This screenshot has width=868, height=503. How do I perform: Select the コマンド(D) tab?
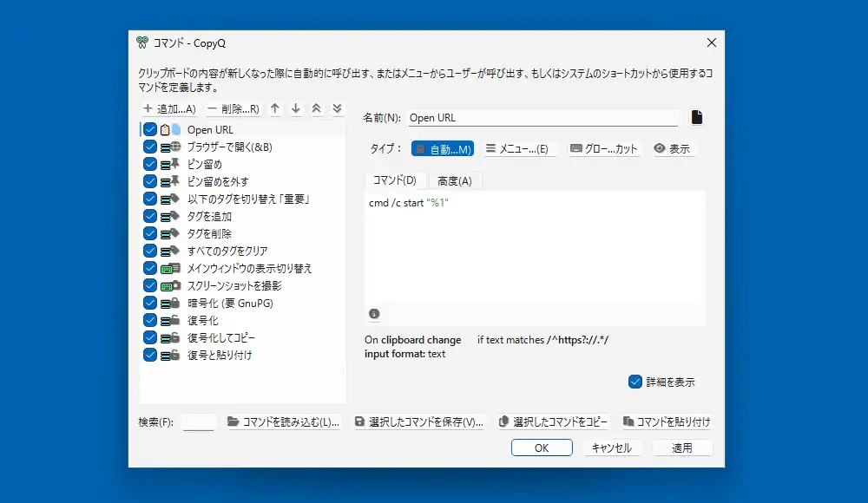(394, 180)
